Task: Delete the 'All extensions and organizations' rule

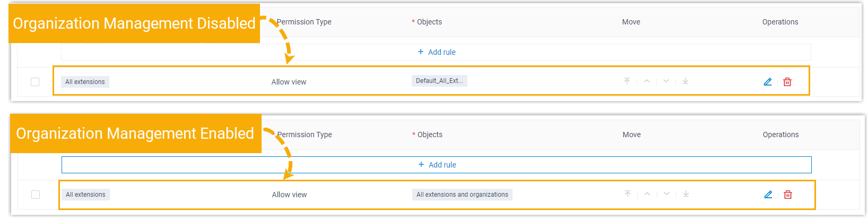Action: coord(788,195)
